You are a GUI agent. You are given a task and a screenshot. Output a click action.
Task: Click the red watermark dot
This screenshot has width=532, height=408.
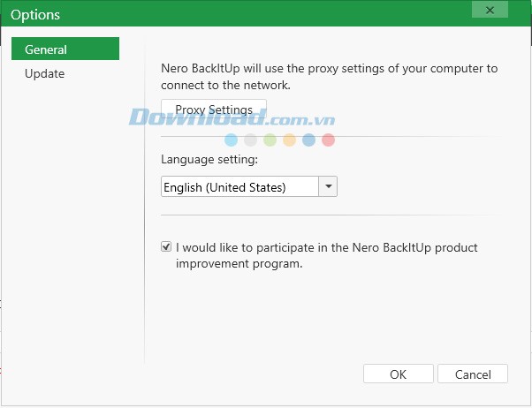329,140
